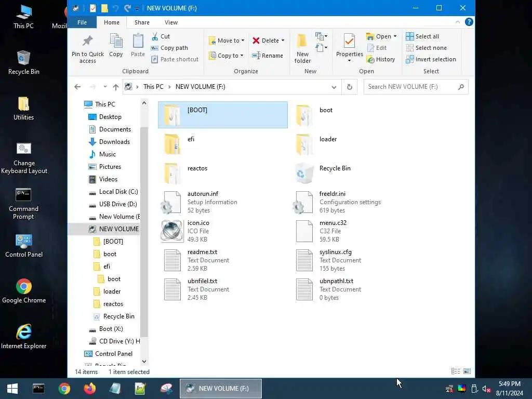Open Command Prompt desktop shortcut
Image resolution: width=532 pixels, height=399 pixels.
pyautogui.click(x=23, y=204)
